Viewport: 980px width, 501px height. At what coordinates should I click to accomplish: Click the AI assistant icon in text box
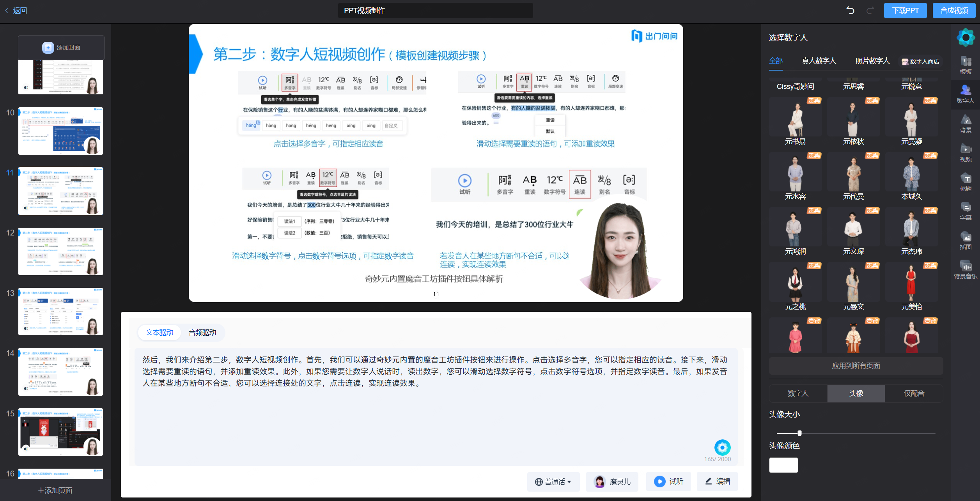722,447
